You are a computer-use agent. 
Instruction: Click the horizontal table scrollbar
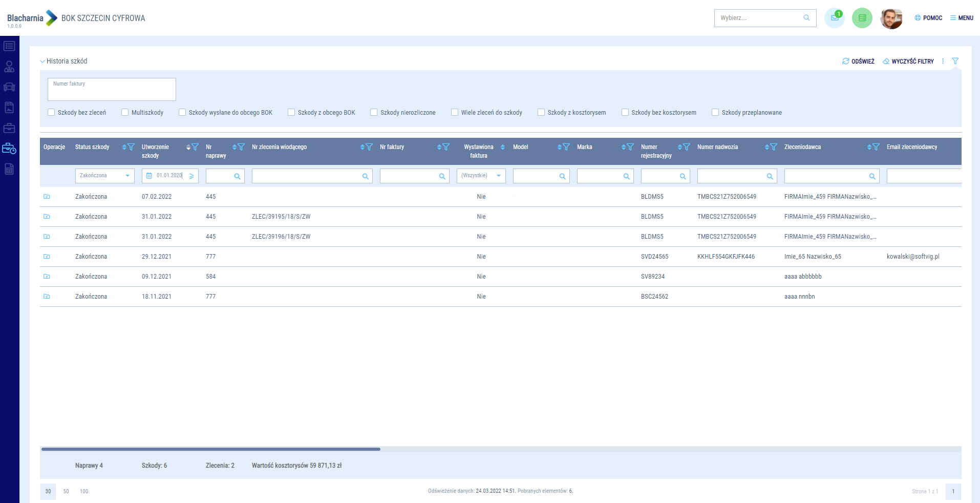click(x=210, y=449)
